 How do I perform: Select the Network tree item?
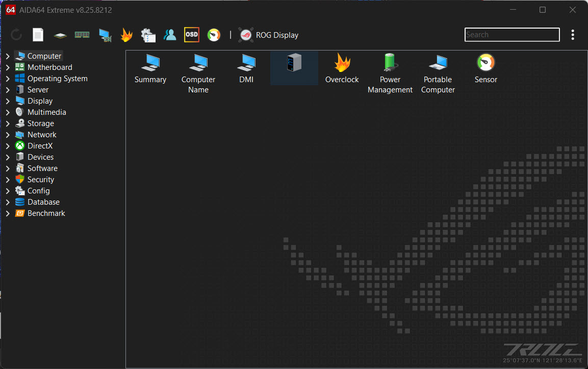click(42, 135)
